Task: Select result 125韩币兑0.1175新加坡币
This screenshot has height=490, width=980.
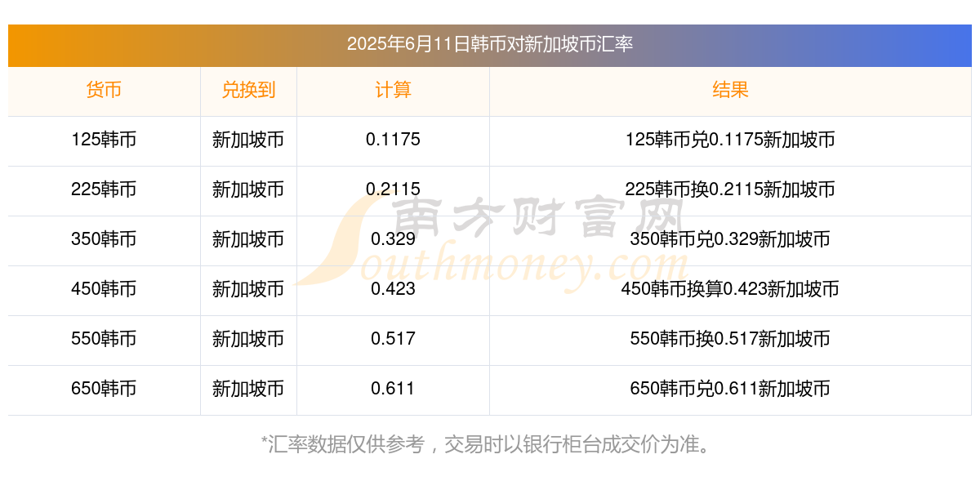Action: 730,140
